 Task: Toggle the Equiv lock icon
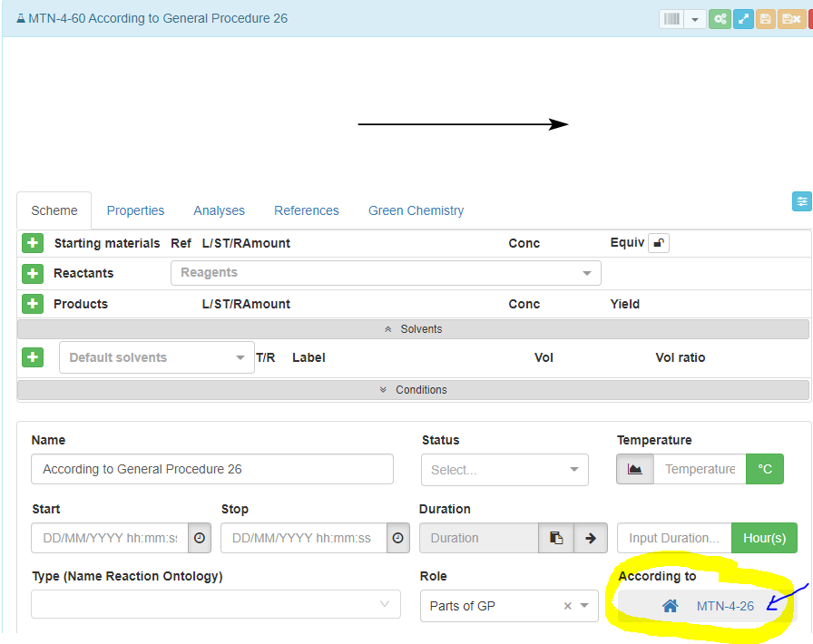click(659, 243)
